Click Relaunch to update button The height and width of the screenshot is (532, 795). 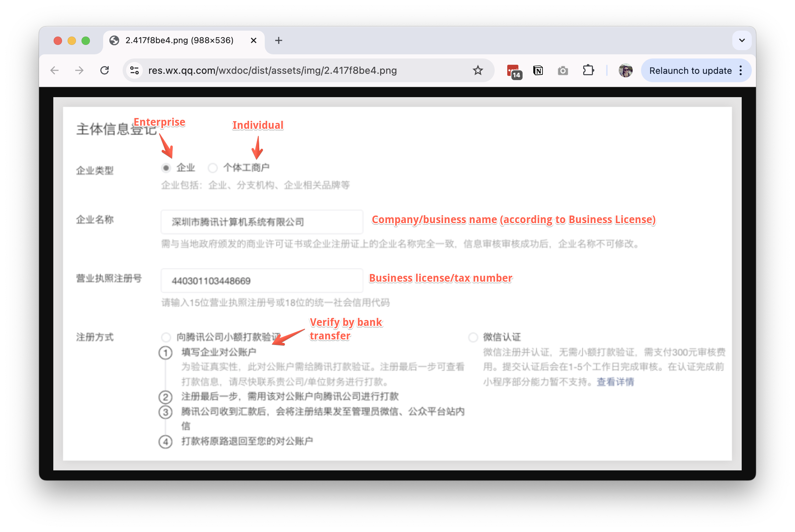[x=690, y=70]
